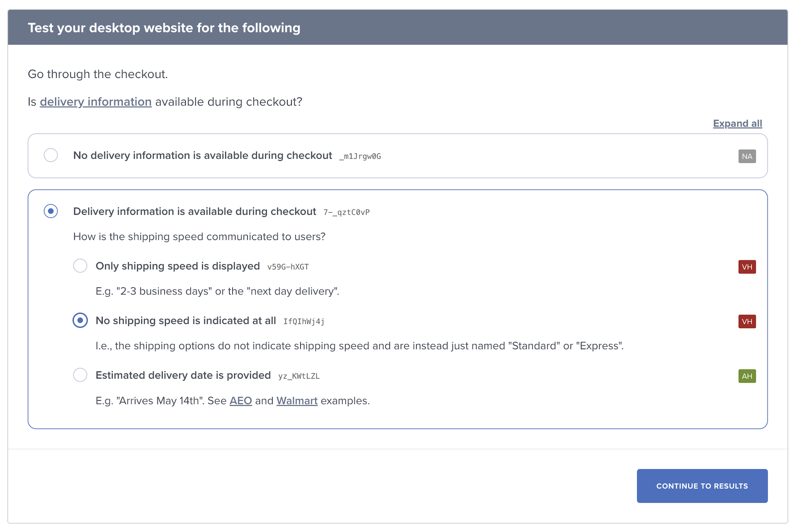Select 'No shipping speed is indicated at all' radio
Image resolution: width=797 pixels, height=532 pixels.
80,321
